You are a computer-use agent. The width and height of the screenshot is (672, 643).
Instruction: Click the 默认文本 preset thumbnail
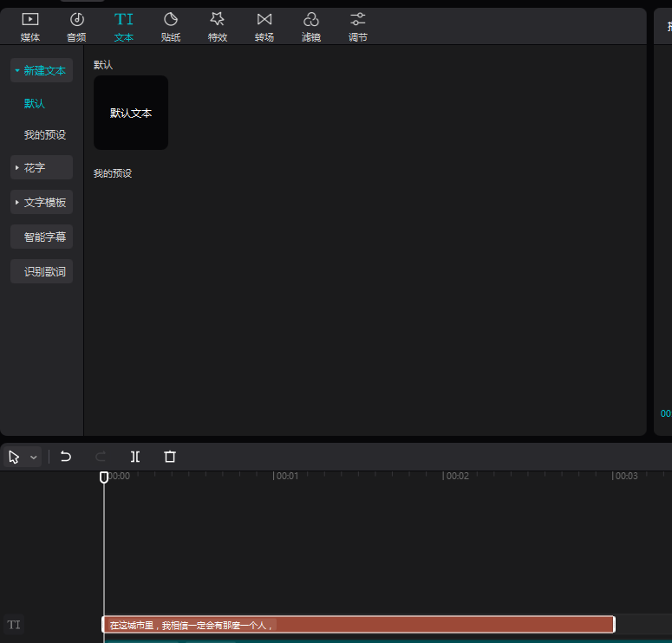[x=131, y=113]
